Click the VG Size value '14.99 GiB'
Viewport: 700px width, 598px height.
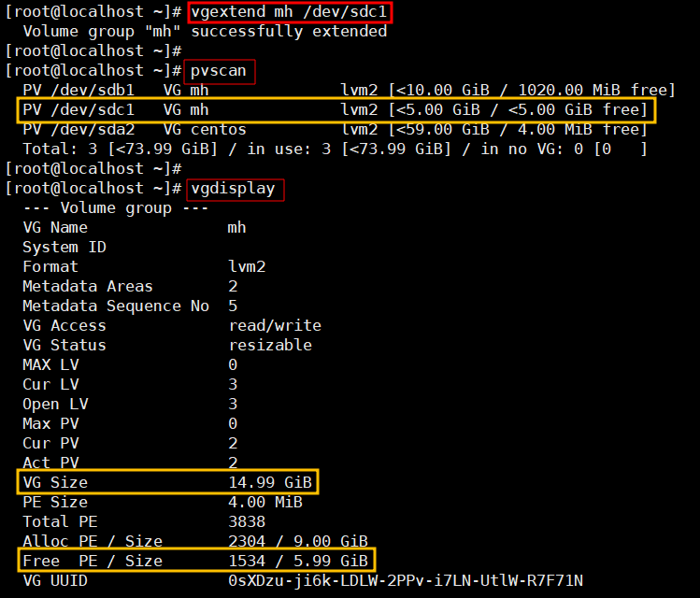click(x=270, y=482)
